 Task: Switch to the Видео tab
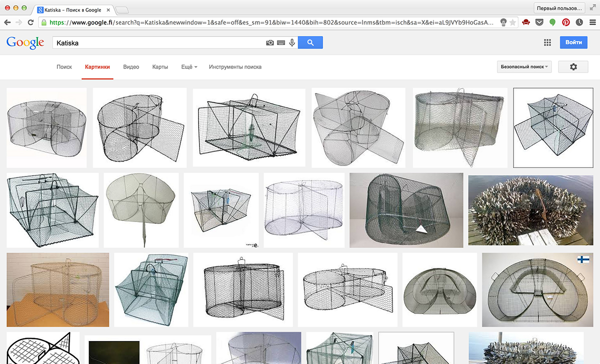click(x=131, y=67)
